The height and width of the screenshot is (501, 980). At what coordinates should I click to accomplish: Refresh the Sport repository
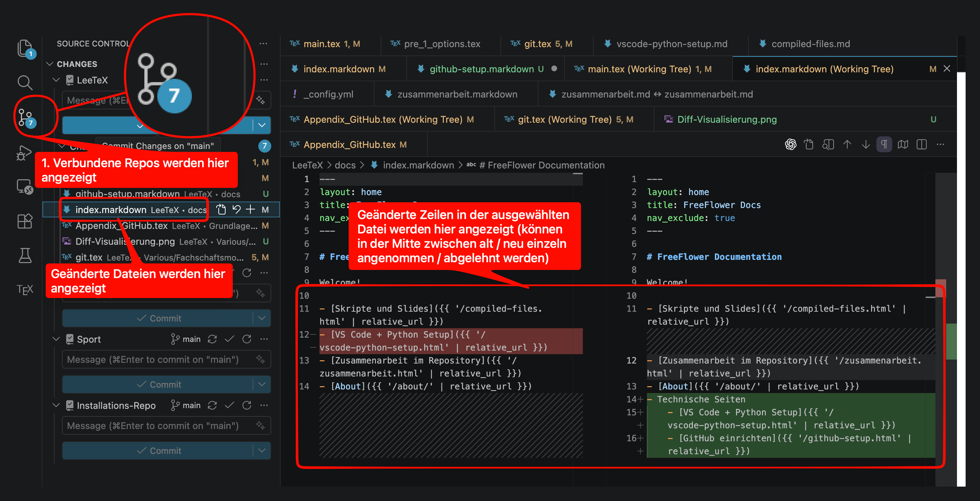(x=247, y=339)
